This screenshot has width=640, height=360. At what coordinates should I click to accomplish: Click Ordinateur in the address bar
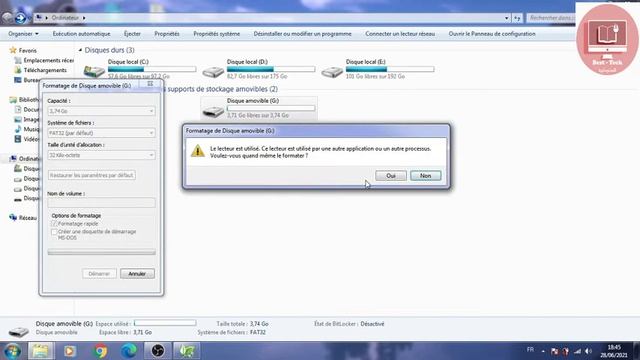(x=65, y=18)
